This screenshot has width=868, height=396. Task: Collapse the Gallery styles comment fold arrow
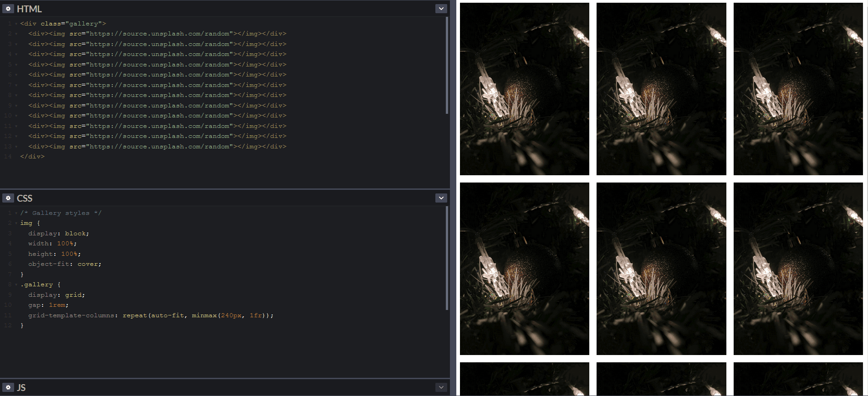[16, 213]
